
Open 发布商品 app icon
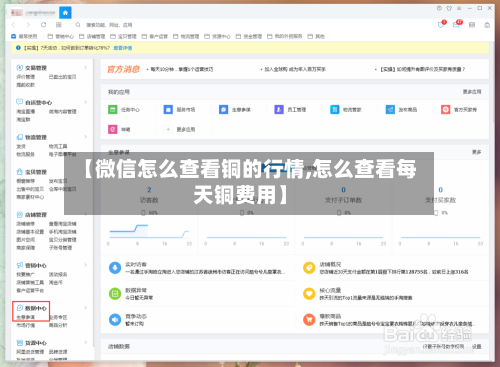(x=390, y=109)
